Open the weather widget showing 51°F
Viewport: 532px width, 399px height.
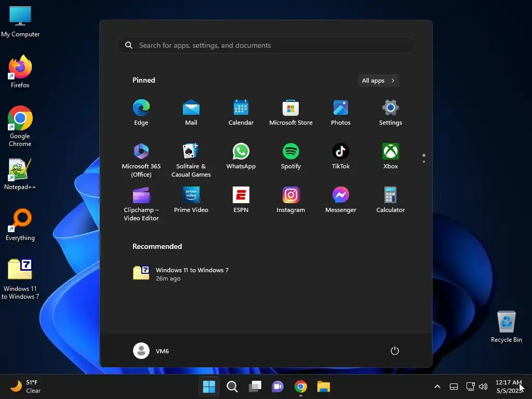(x=26, y=387)
